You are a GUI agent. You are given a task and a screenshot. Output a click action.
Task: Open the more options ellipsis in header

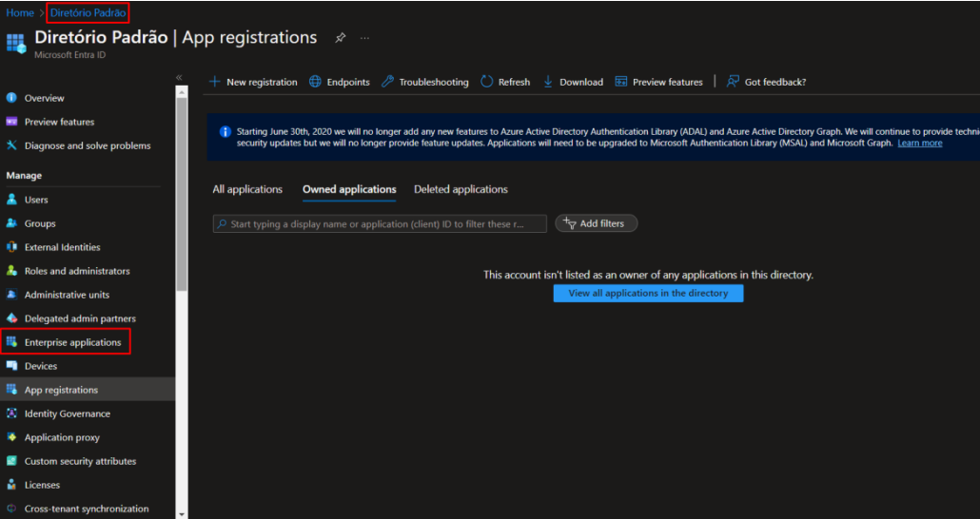365,38
